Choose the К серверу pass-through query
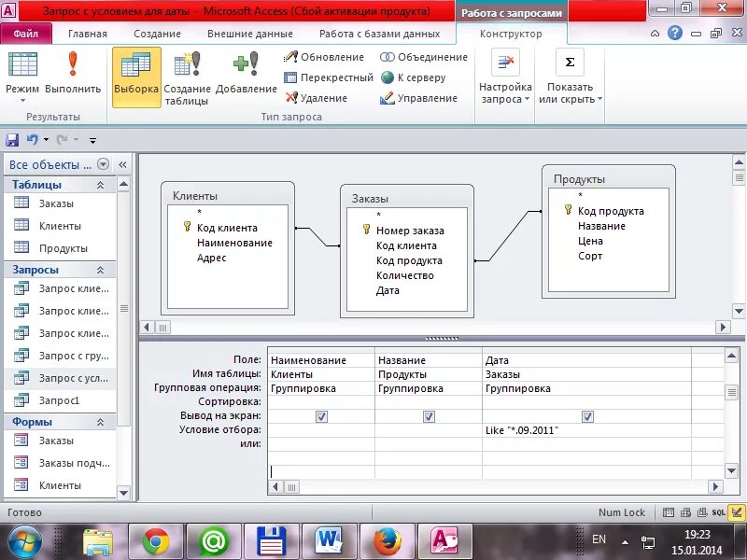 coord(413,77)
